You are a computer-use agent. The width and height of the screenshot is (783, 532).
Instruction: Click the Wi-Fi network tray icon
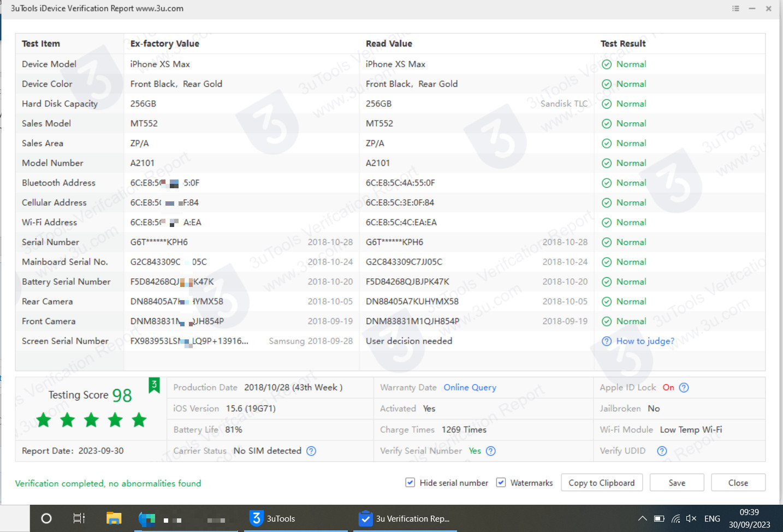[675, 518]
